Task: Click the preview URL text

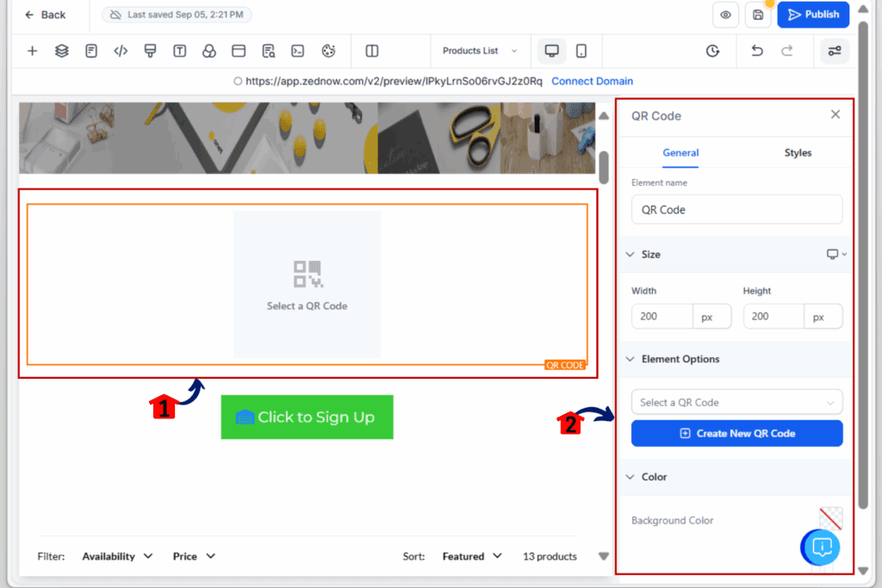Action: [394, 81]
